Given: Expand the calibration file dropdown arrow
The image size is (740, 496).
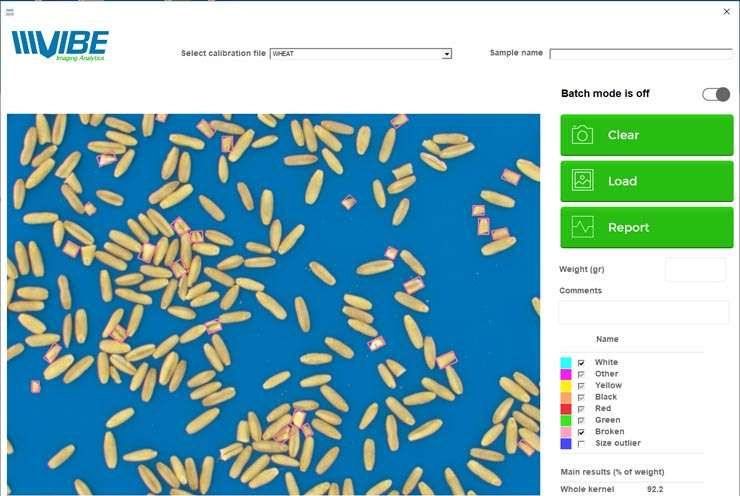Looking at the screenshot, I should pos(446,54).
